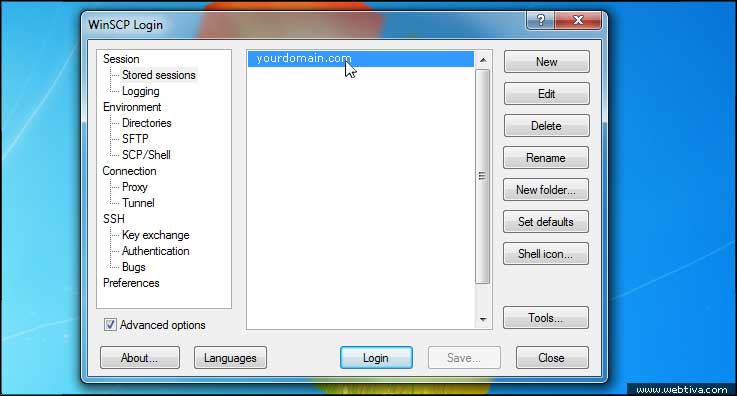Click the Edit button

pyautogui.click(x=546, y=93)
